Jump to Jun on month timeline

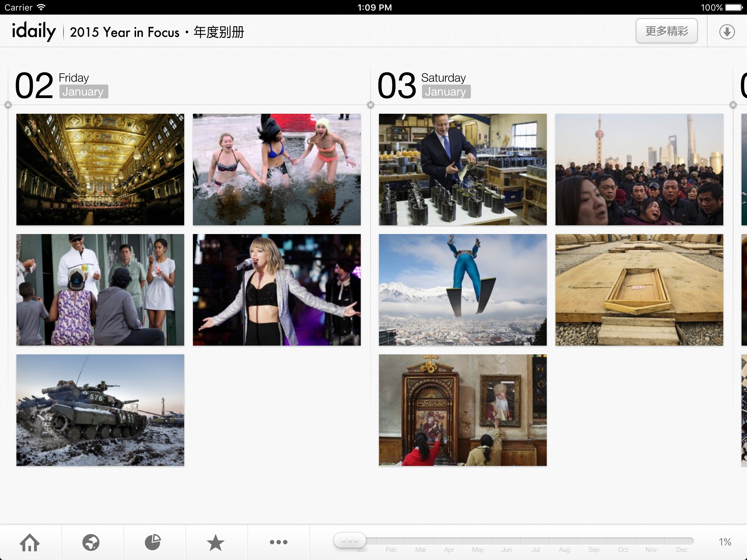point(507,550)
